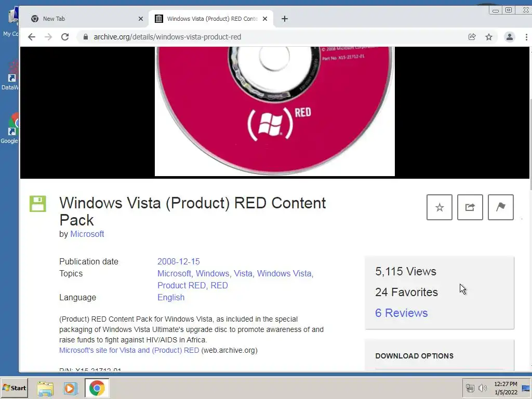Click the Show desktop button in the tray

526,388
